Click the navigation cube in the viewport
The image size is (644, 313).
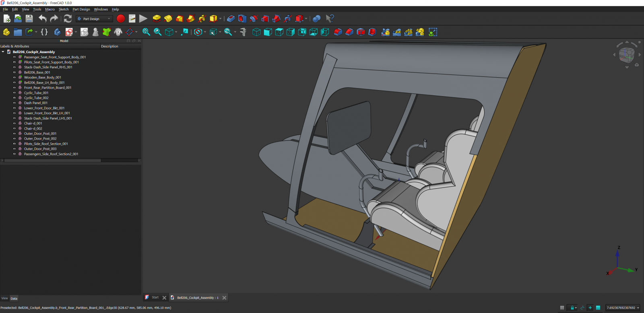coord(626,55)
